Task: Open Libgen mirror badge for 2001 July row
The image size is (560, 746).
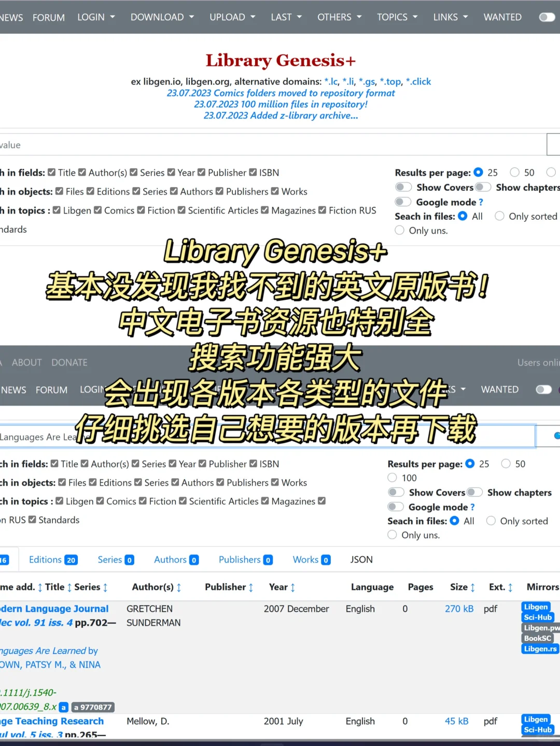Action: pyautogui.click(x=536, y=719)
